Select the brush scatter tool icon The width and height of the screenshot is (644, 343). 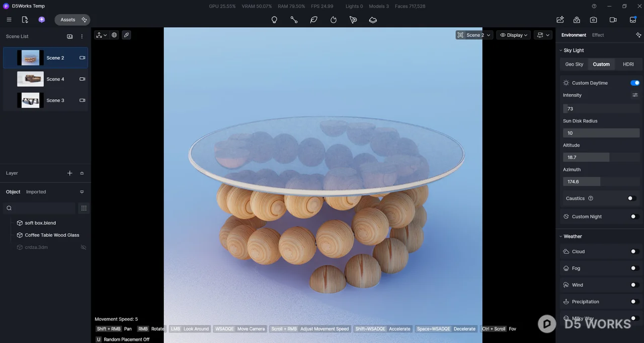point(353,20)
